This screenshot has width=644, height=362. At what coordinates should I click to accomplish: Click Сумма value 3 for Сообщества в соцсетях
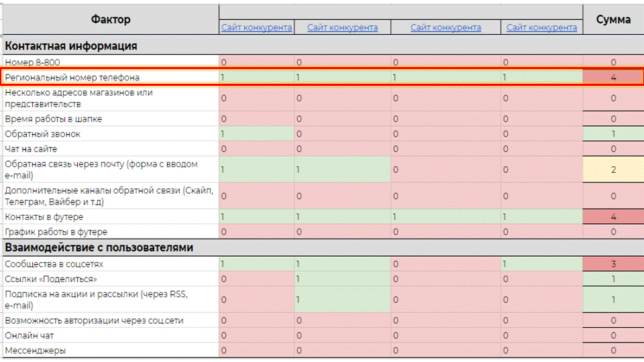tap(613, 264)
